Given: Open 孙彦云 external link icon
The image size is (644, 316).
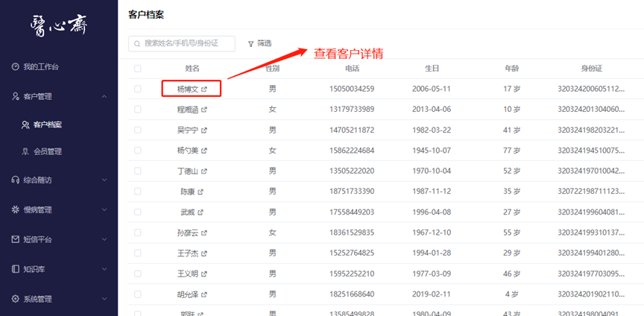Looking at the screenshot, I should pyautogui.click(x=204, y=233).
